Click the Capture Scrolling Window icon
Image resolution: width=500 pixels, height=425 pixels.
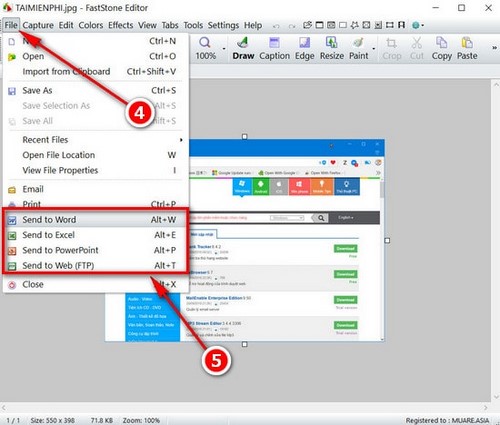[378, 25]
